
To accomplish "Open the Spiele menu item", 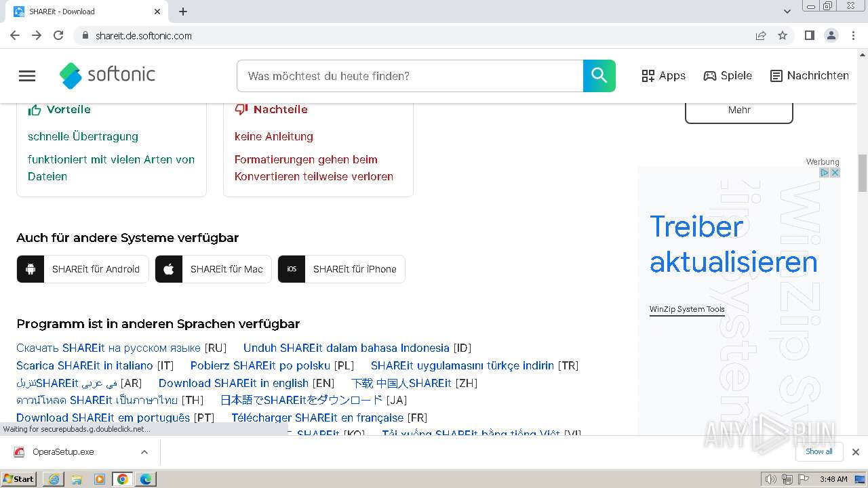I will [x=728, y=76].
